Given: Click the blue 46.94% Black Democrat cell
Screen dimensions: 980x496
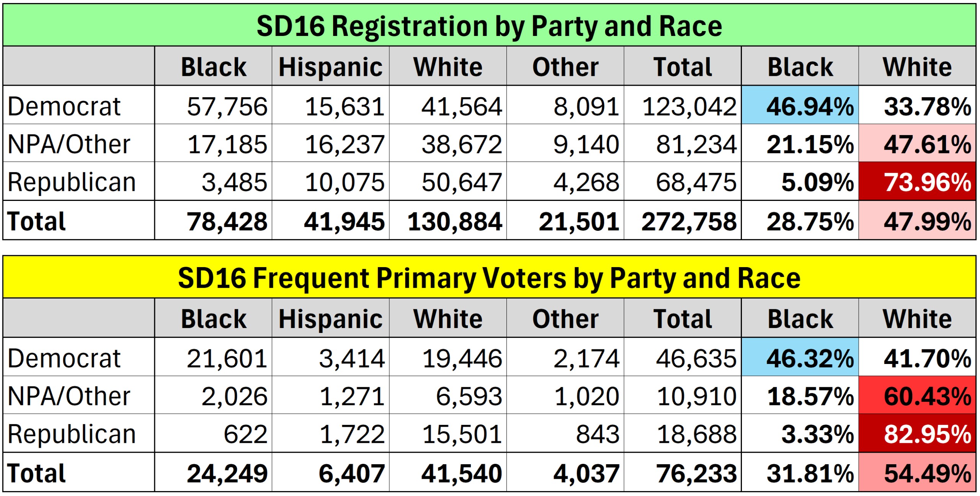Looking at the screenshot, I should pos(800,105).
